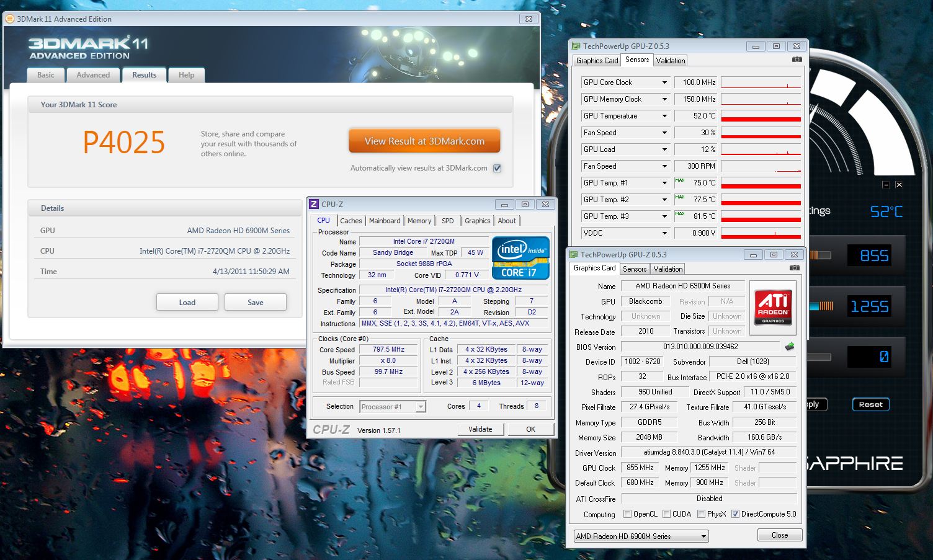Click the GPU Temp. #2 77.5 °C reading

pyautogui.click(x=695, y=200)
